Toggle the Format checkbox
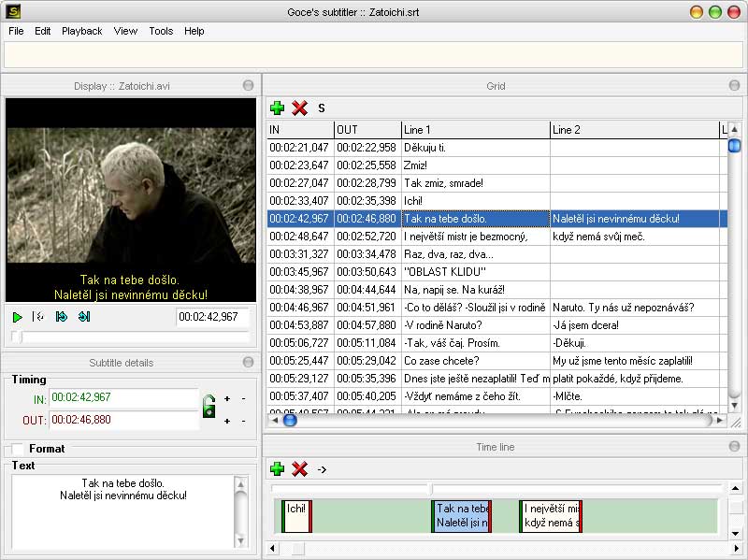The width and height of the screenshot is (748, 560). 18,449
